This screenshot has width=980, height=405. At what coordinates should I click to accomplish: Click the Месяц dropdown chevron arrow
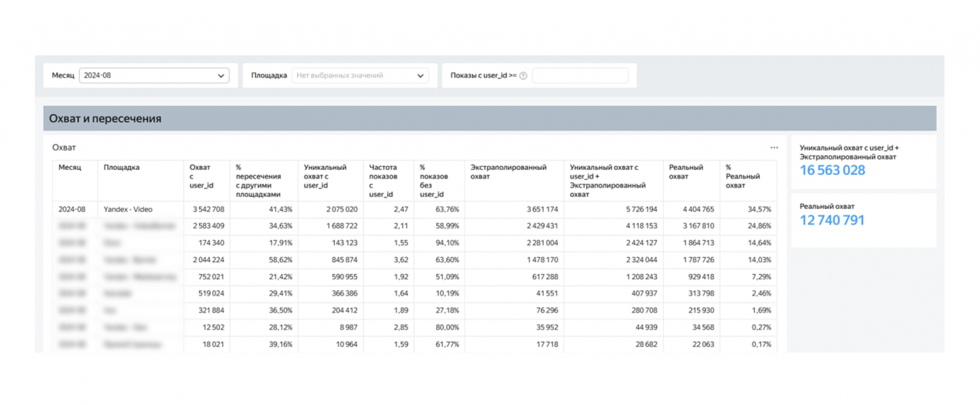pos(221,76)
